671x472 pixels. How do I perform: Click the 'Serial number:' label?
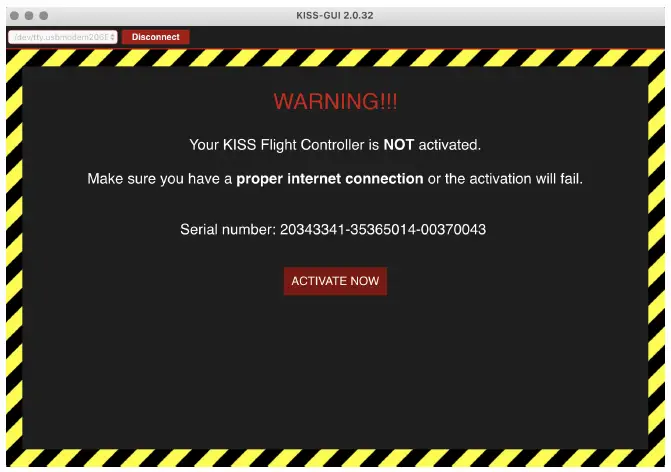(228, 230)
